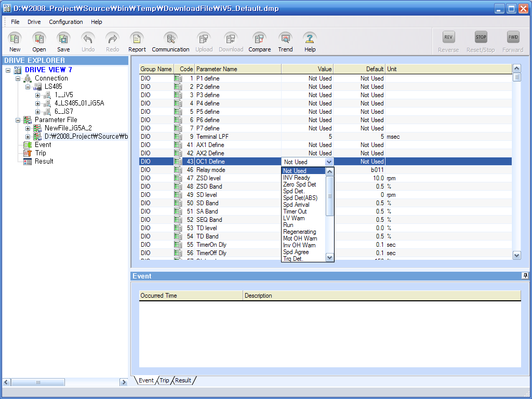The width and height of the screenshot is (532, 399).
Task: Expand the 4_LS485_01_iG5A drive node
Action: point(38,103)
